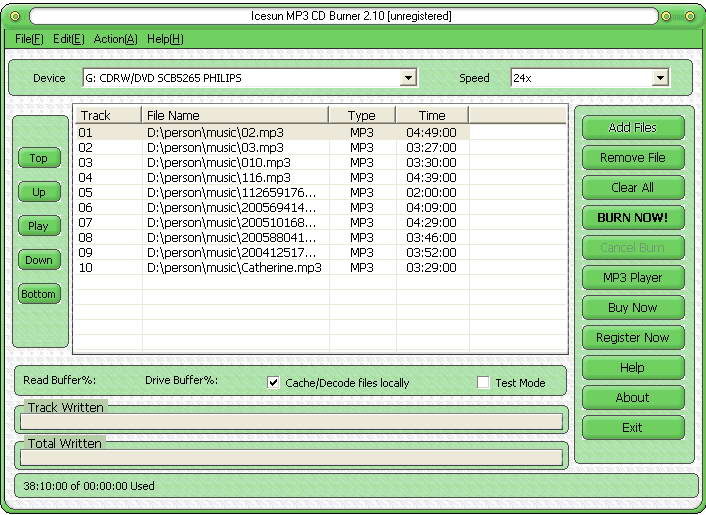Click the rightmost round title bar button

[x=690, y=16]
